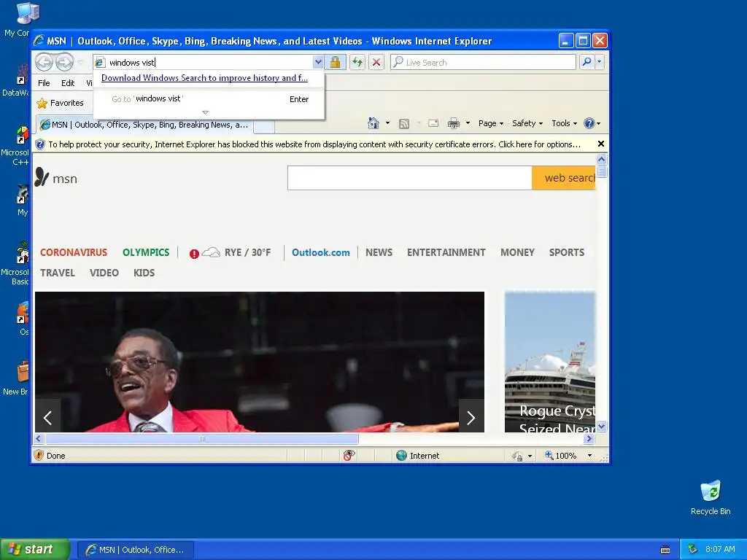Screen dimensions: 747x560
Task: Refresh the page with the green arrows icon
Action: tap(357, 62)
